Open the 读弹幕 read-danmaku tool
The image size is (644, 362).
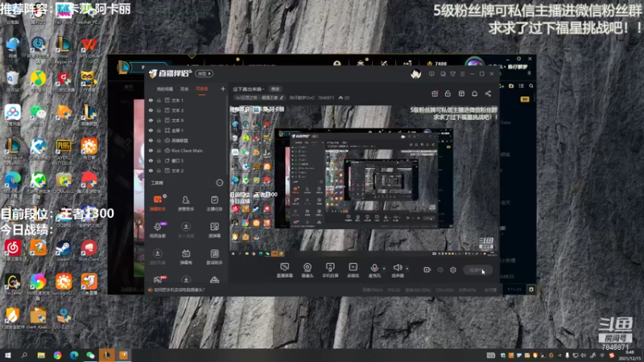(214, 230)
